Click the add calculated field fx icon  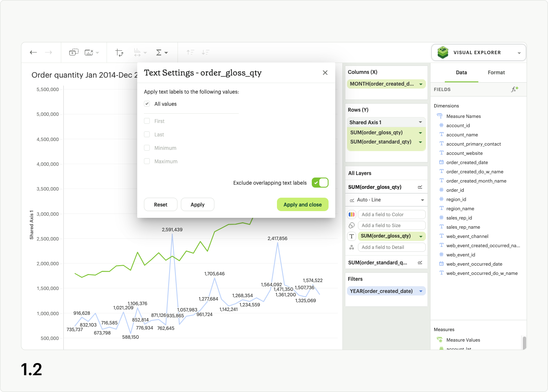tap(514, 89)
